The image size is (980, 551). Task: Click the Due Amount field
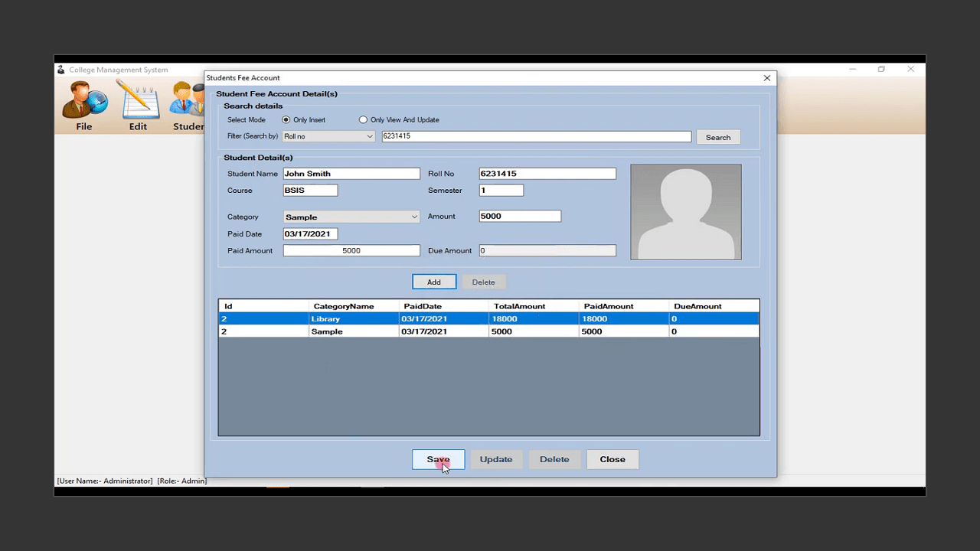point(547,250)
